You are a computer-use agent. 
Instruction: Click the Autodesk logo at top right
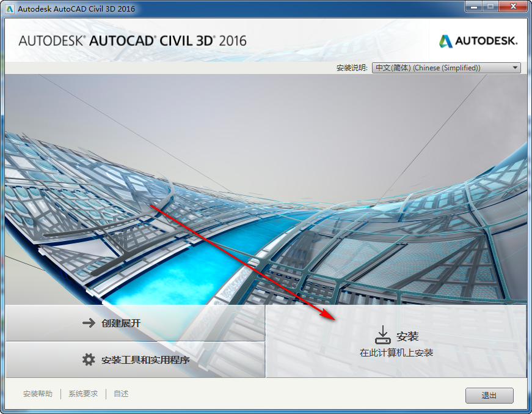[x=478, y=41]
